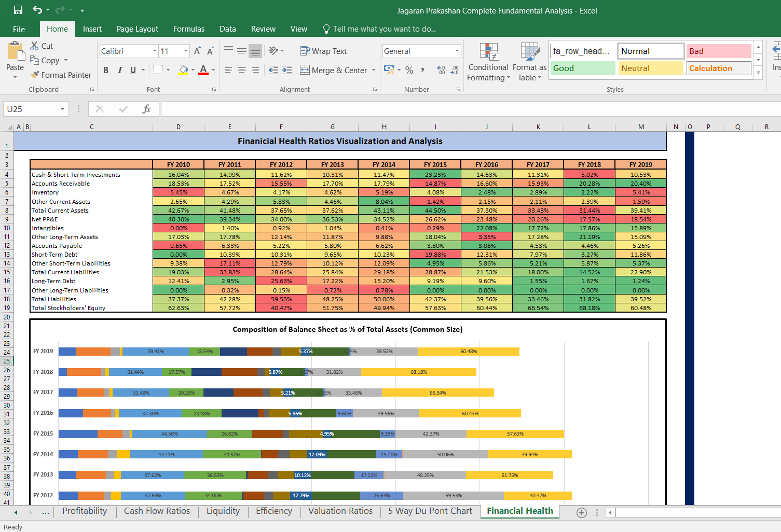Open the File tab
781x532 pixels.
point(19,29)
